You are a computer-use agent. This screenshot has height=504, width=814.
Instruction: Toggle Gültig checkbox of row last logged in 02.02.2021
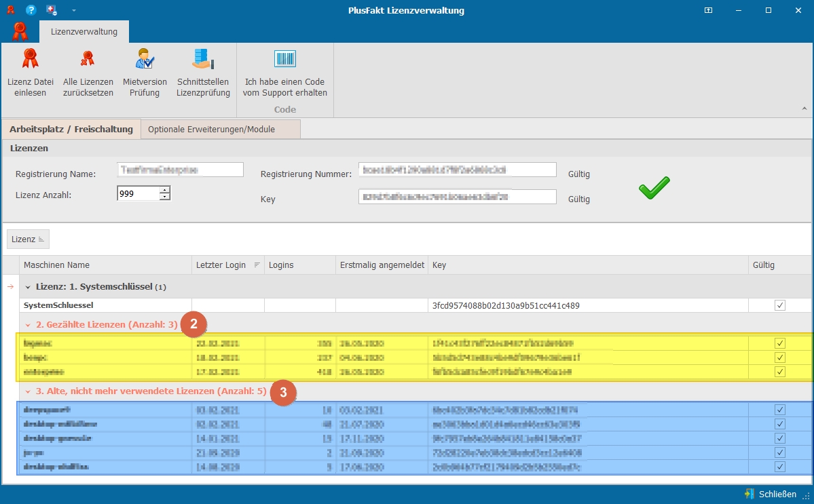tap(780, 424)
